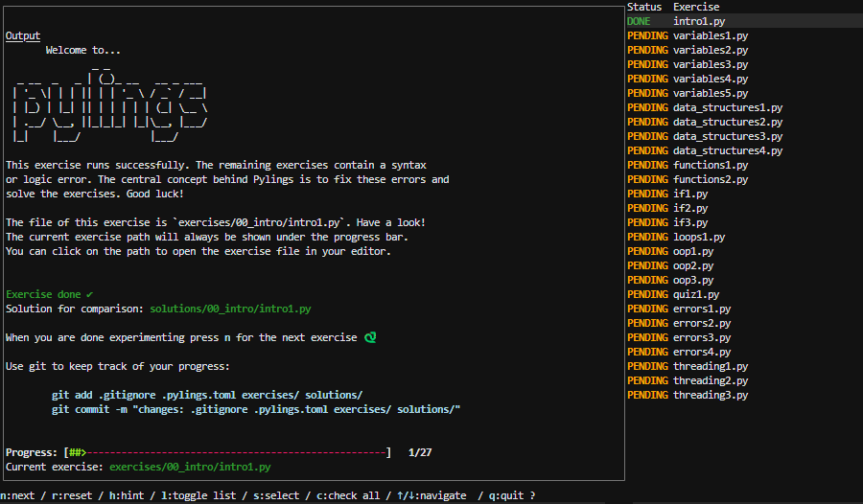Select intro1.py in the exercise list
The height and width of the screenshot is (504, 863).
698,21
